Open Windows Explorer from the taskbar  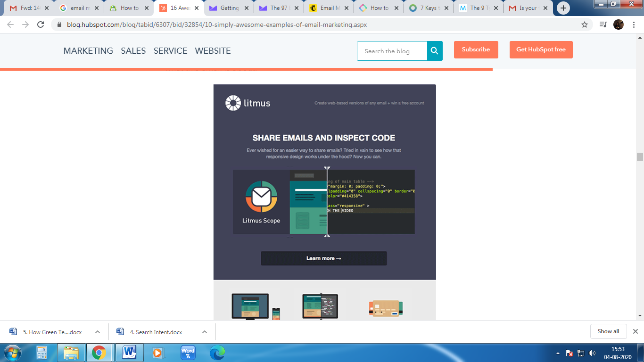pos(71,353)
